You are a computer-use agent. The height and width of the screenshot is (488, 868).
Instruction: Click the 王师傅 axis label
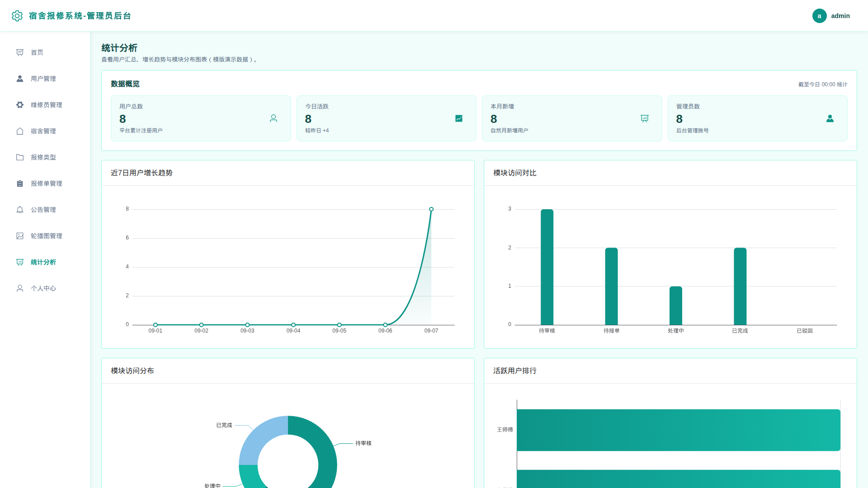point(505,430)
